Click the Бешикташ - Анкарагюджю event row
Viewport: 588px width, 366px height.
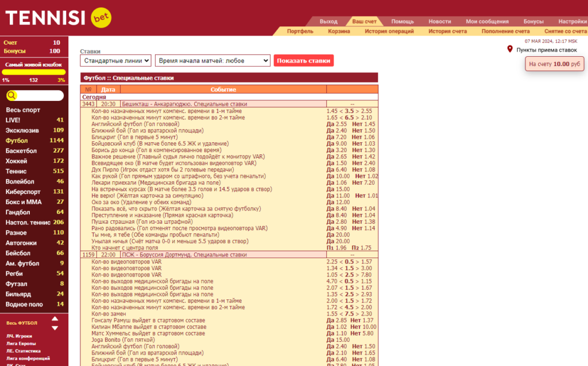point(229,104)
